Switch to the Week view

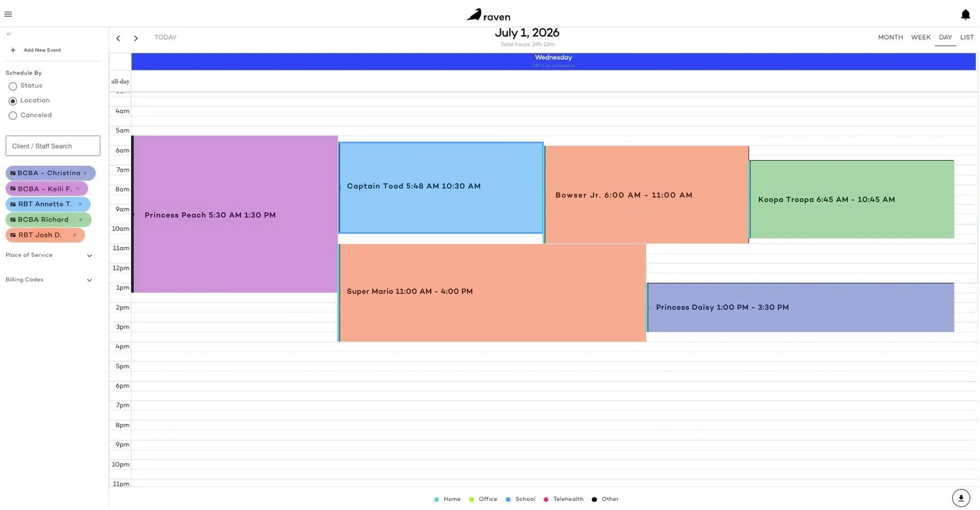pyautogui.click(x=921, y=38)
